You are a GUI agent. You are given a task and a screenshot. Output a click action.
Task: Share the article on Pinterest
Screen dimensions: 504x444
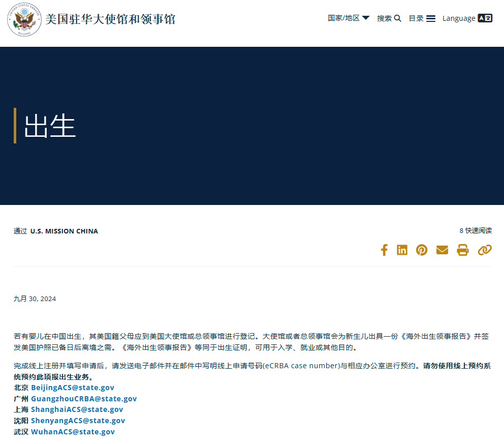(x=422, y=250)
